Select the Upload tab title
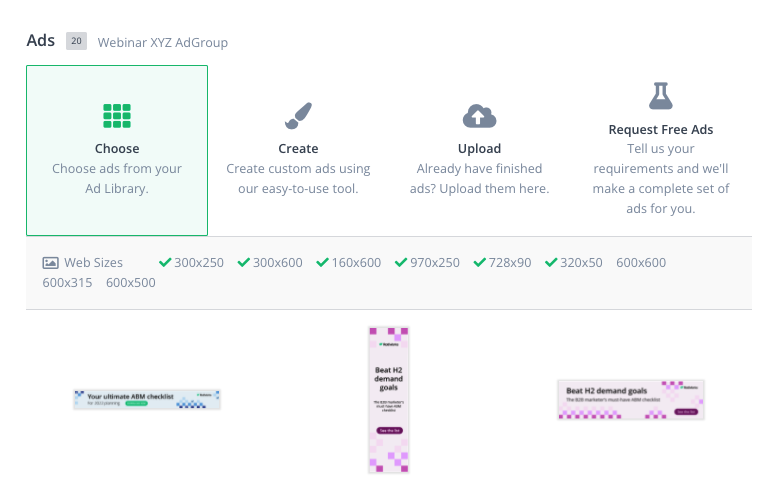Image resolution: width=762 pixels, height=492 pixels. (x=479, y=148)
